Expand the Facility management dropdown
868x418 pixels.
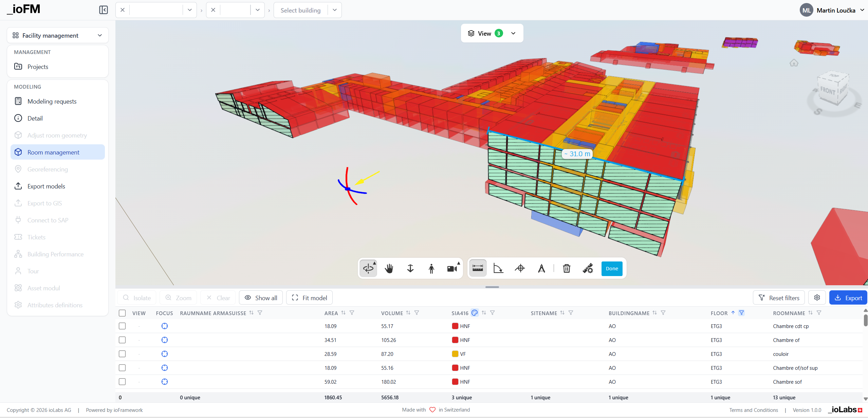[x=57, y=35]
